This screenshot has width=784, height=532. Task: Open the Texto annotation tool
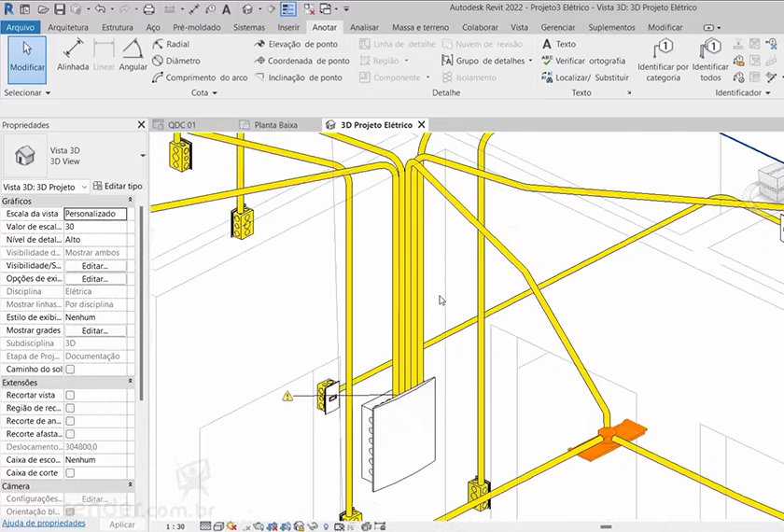559,44
